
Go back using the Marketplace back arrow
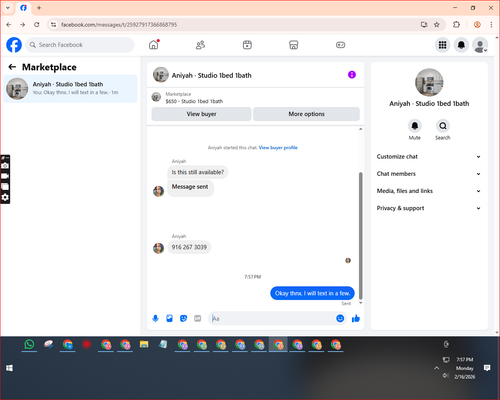pyautogui.click(x=12, y=67)
